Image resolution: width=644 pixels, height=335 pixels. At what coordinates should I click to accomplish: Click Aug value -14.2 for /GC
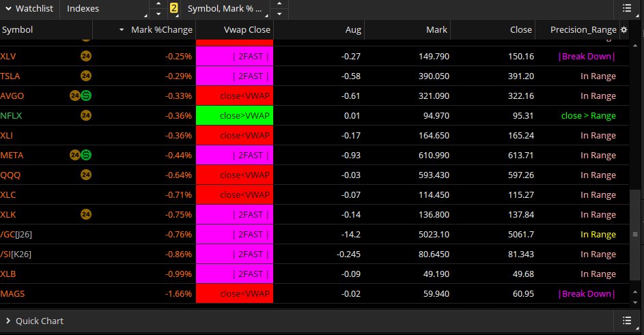[351, 235]
